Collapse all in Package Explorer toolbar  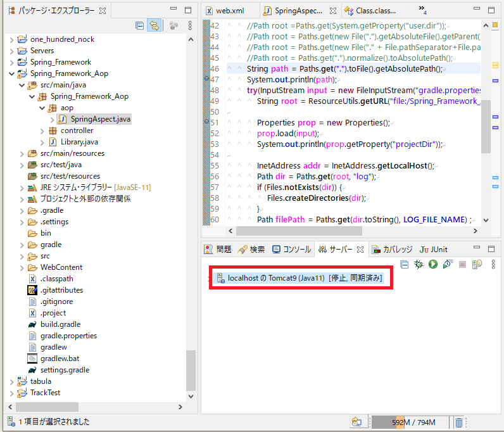[x=139, y=26]
